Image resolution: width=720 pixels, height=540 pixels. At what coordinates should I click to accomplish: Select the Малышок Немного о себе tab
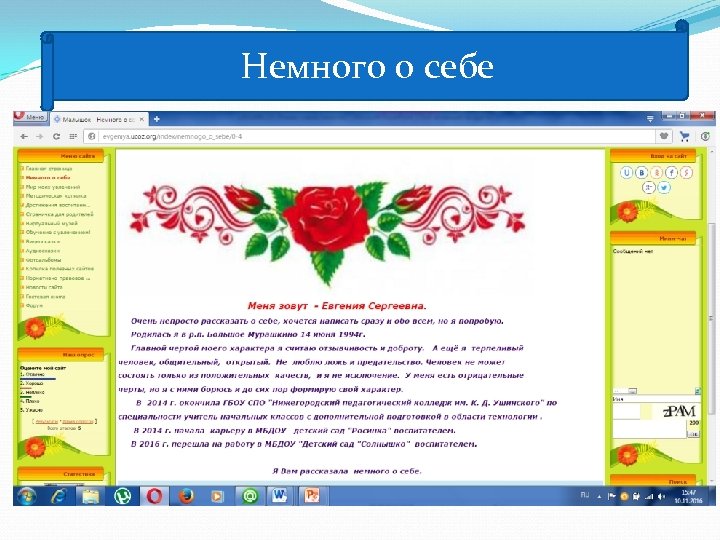click(98, 119)
